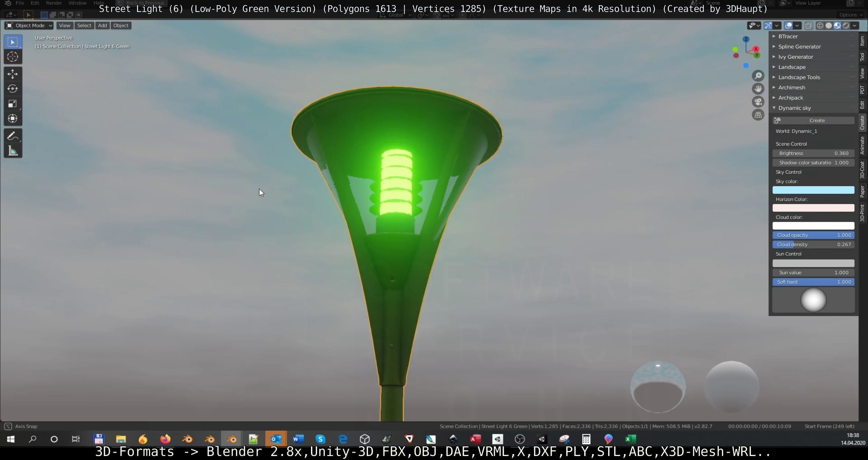868x460 pixels.
Task: Select the Measure ruler tool
Action: (x=13, y=151)
